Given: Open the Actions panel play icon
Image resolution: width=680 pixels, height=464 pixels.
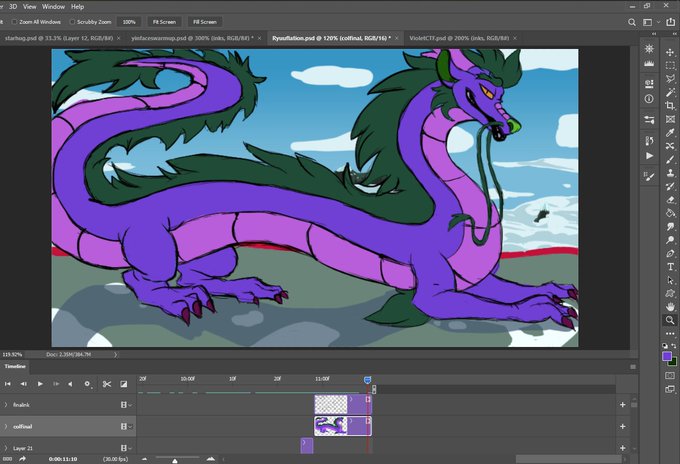Looking at the screenshot, I should (649, 156).
